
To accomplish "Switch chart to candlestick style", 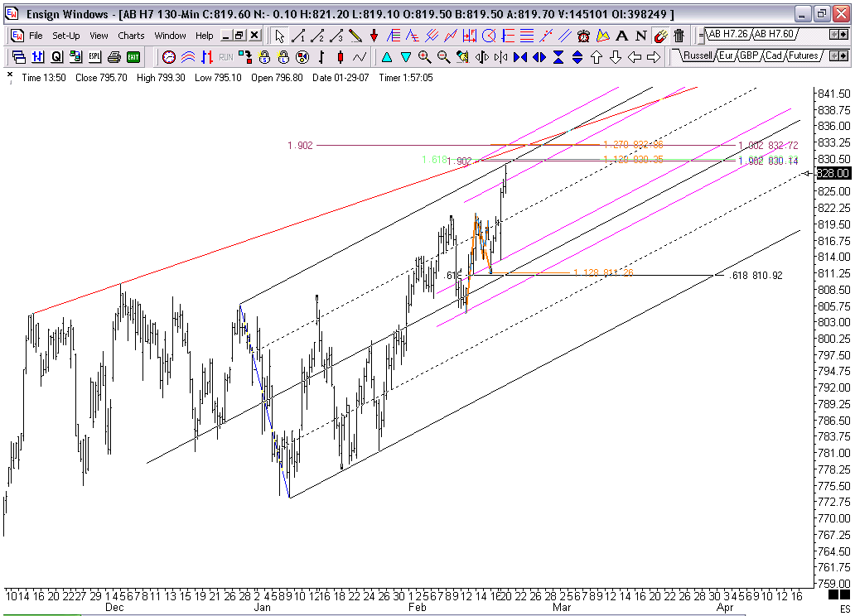I will 341,56.
